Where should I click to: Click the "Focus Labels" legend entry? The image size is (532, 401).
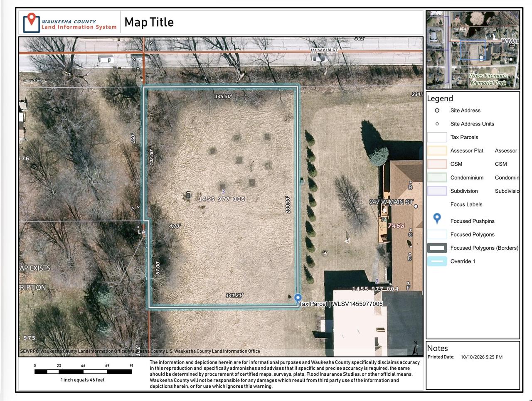pyautogui.click(x=466, y=204)
